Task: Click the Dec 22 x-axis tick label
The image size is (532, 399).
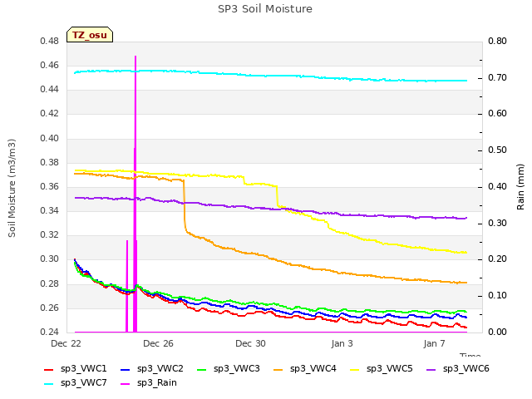Action: (x=66, y=343)
